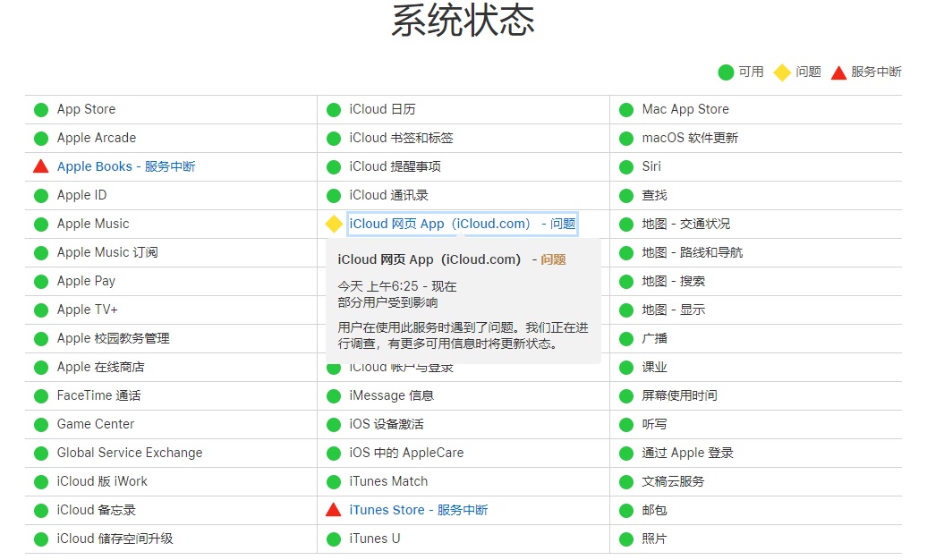Click the 文稿云服务 entry
This screenshot has height=560, width=927.
click(674, 481)
